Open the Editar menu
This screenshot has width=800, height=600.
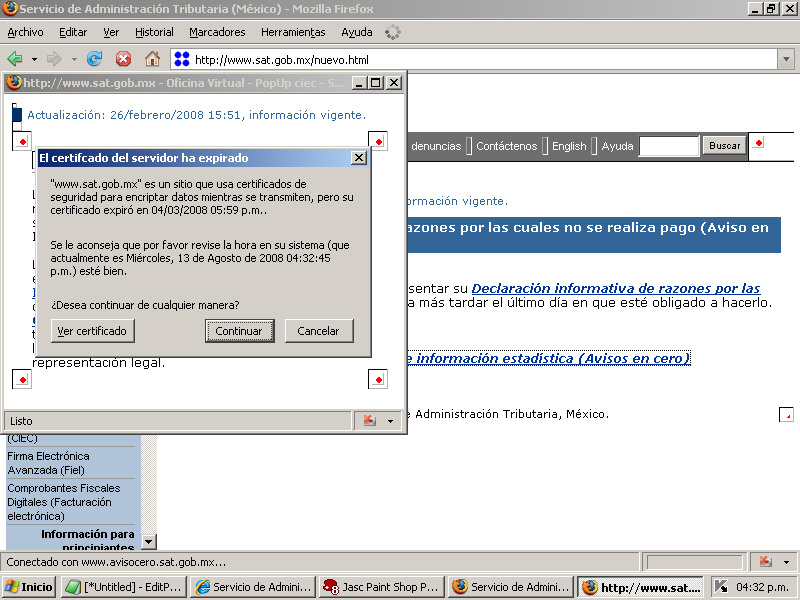coord(73,32)
